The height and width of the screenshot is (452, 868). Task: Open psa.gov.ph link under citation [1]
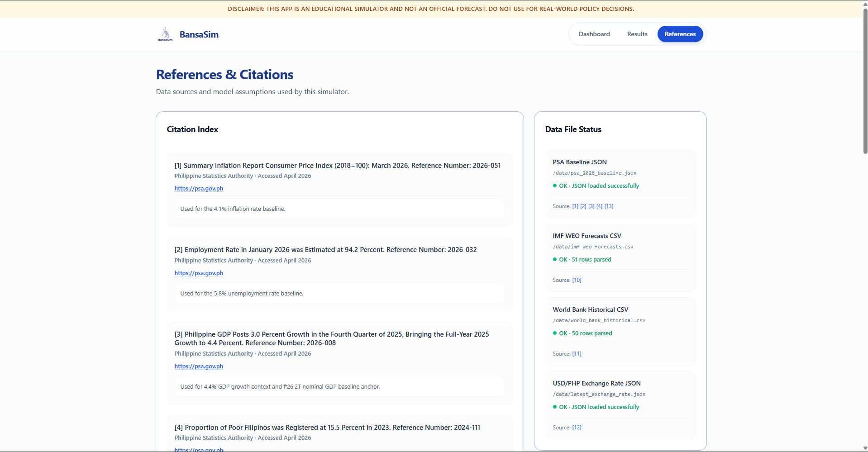199,188
